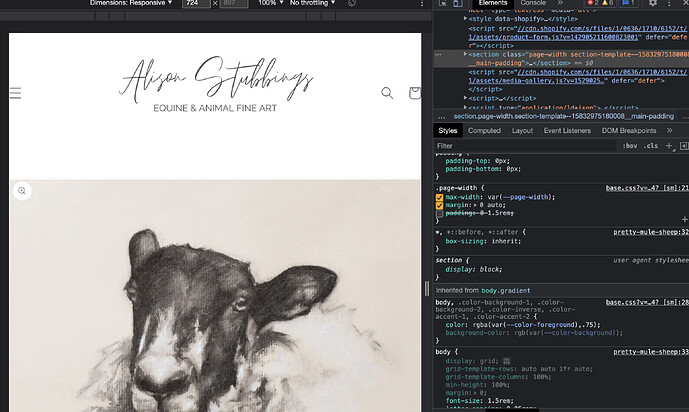
Task: Expand the margin shorthand triangle in .page-width
Action: pos(475,205)
